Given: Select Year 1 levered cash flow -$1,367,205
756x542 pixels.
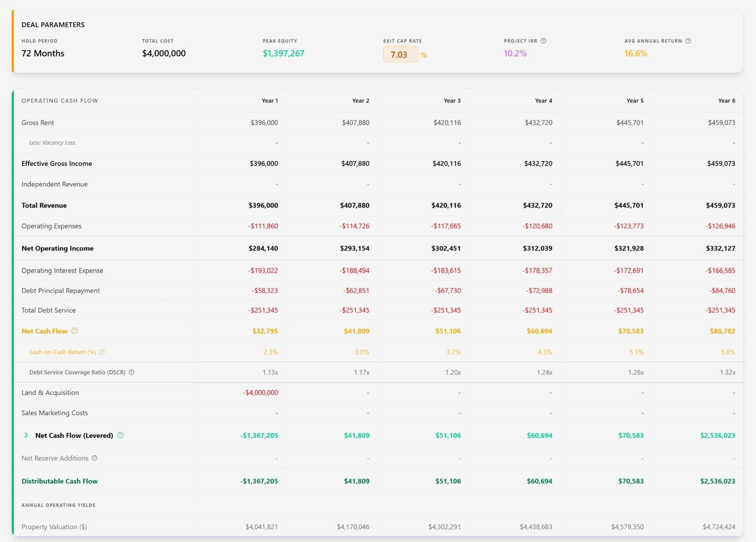Looking at the screenshot, I should (259, 435).
